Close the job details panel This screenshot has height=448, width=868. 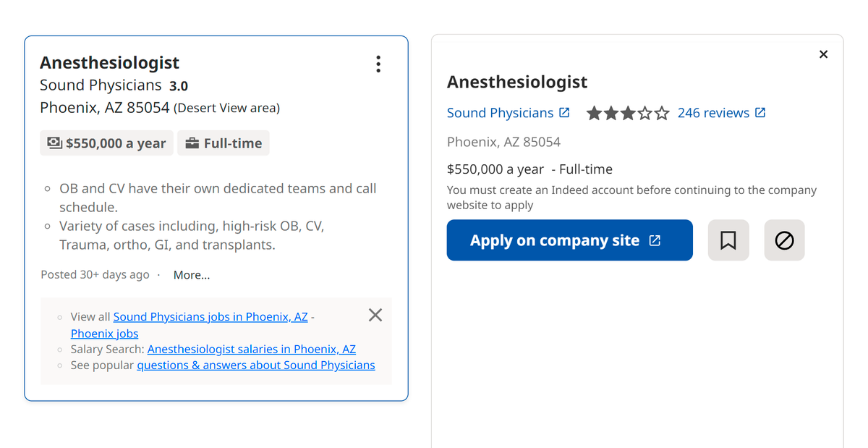(x=823, y=54)
